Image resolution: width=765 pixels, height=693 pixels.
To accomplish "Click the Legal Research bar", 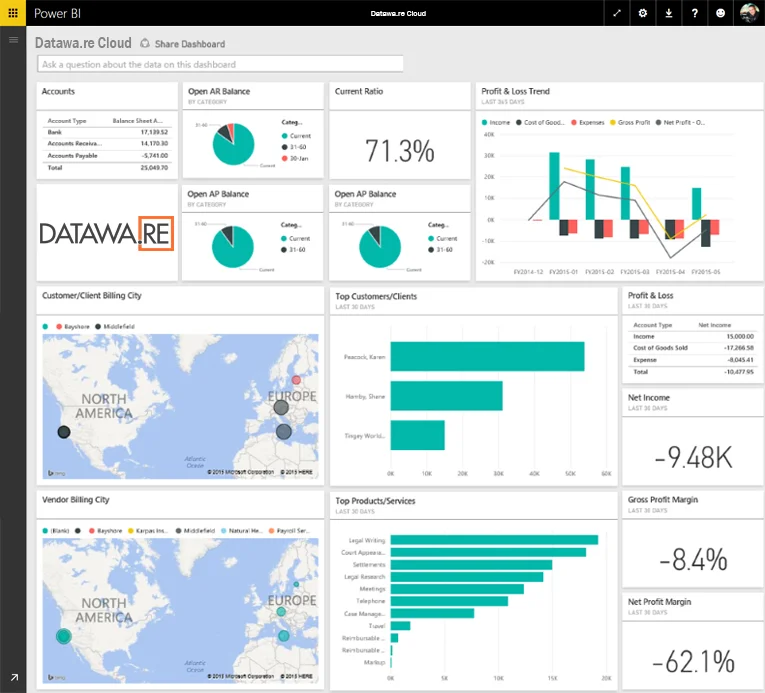I will (467, 577).
